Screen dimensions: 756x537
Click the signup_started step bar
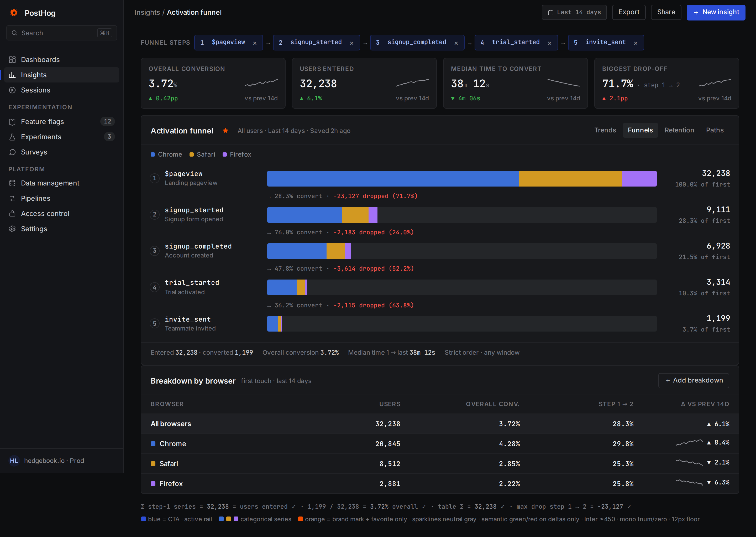click(322, 215)
